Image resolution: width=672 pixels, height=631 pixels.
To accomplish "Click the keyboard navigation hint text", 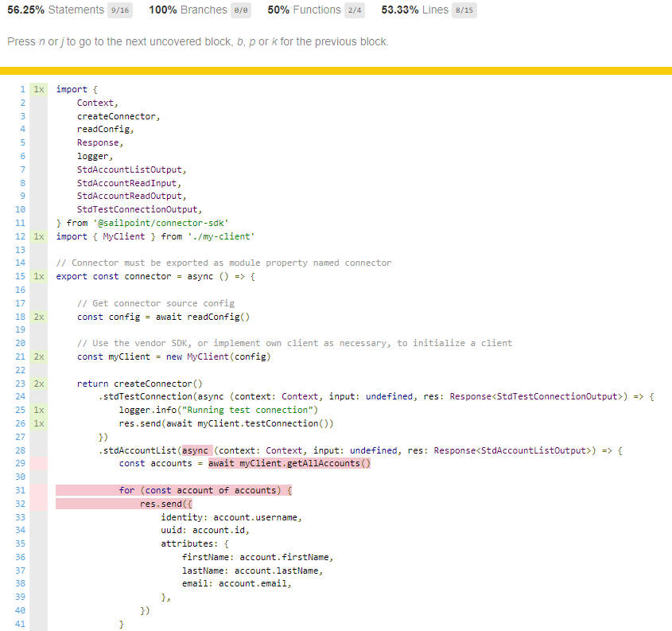I will click(x=197, y=41).
